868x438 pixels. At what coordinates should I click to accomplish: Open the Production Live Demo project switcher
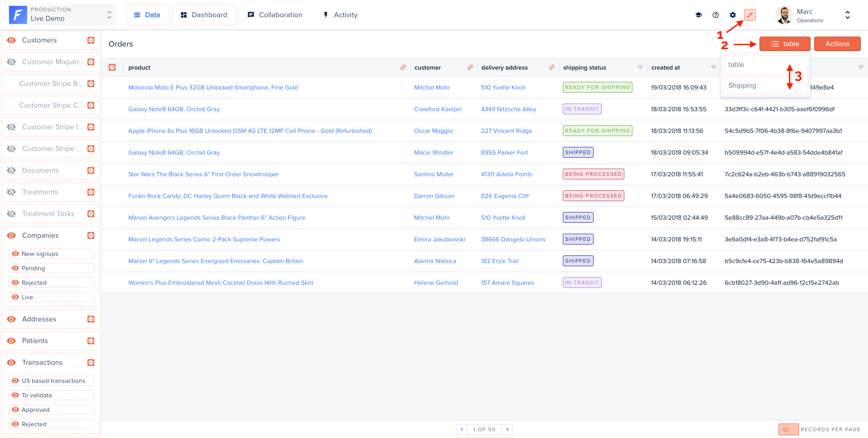62,15
